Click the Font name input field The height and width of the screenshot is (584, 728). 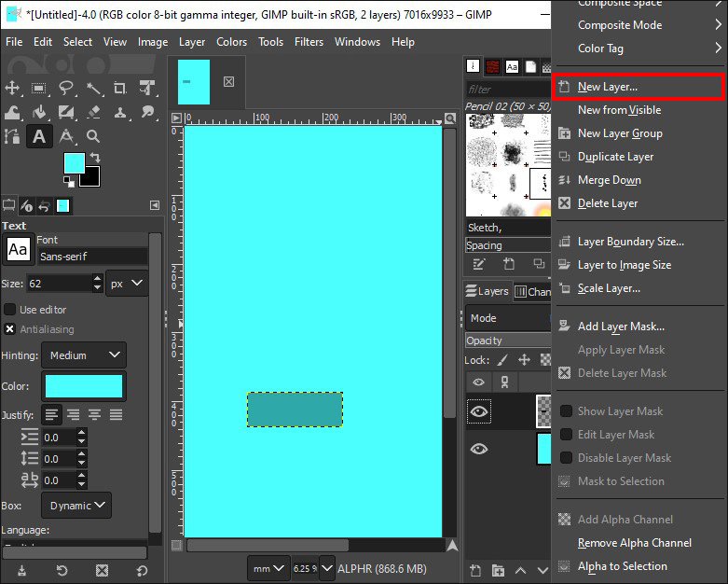tap(91, 256)
